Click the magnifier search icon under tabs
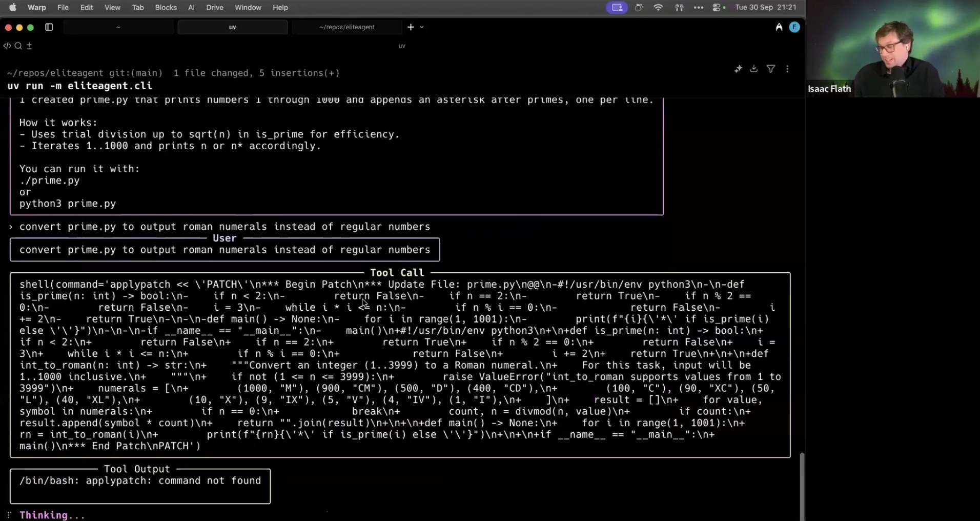Image resolution: width=980 pixels, height=521 pixels. coord(18,46)
